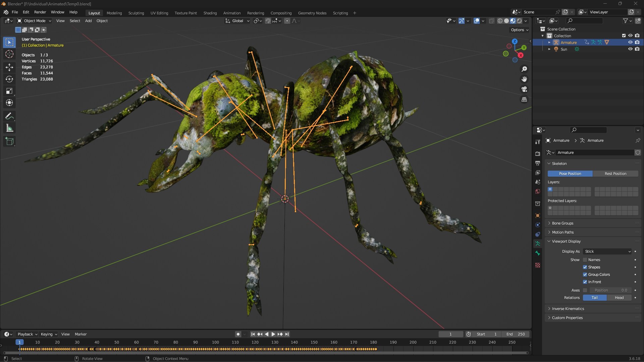Image resolution: width=644 pixels, height=362 pixels.
Task: Switch to the Animation workspace tab
Action: point(232,13)
